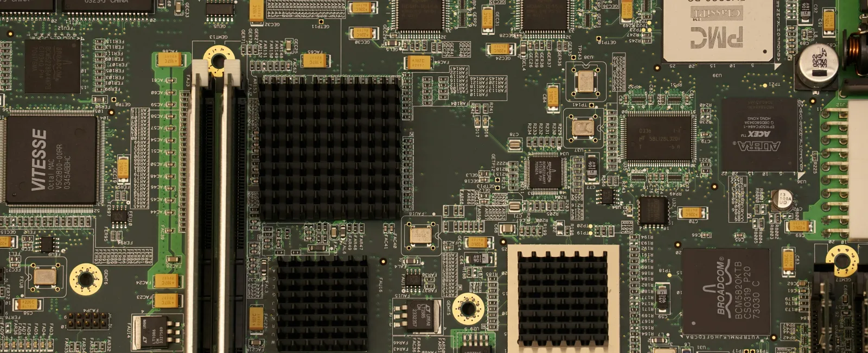868x353 pixels.
Task: Click the gold mounting hole between DIMM slots
Action: point(219,60)
